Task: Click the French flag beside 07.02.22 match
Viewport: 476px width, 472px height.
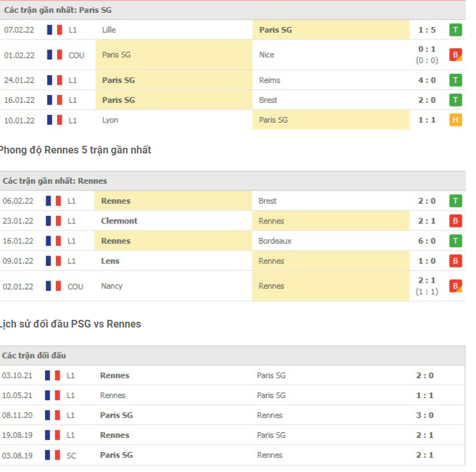Action: (55, 30)
